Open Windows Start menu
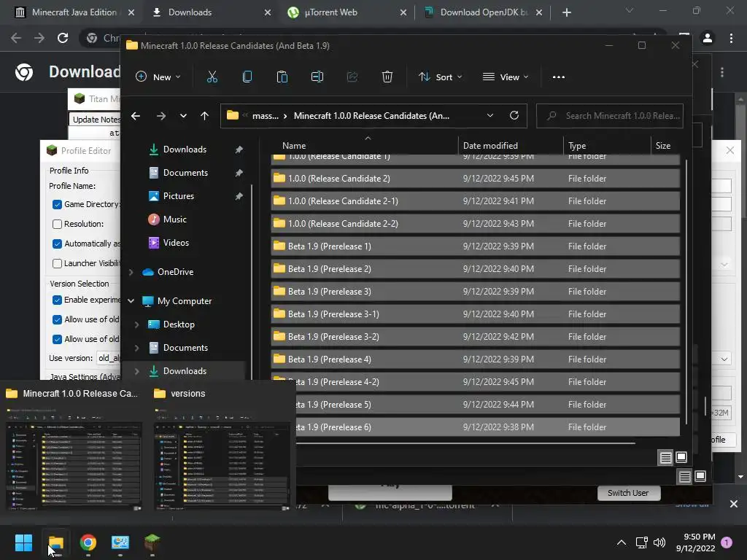747x560 pixels. point(23,542)
